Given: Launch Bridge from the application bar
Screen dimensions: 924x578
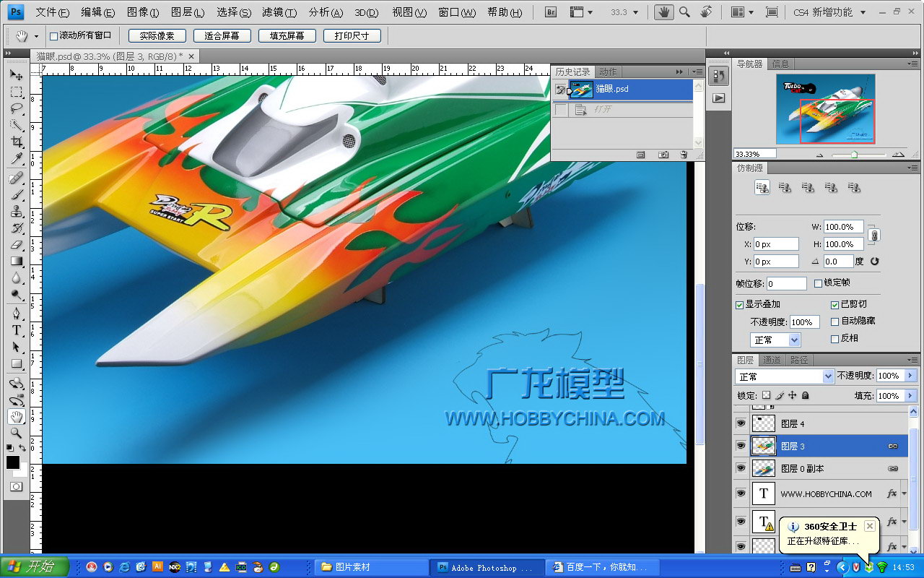Looking at the screenshot, I should [551, 12].
